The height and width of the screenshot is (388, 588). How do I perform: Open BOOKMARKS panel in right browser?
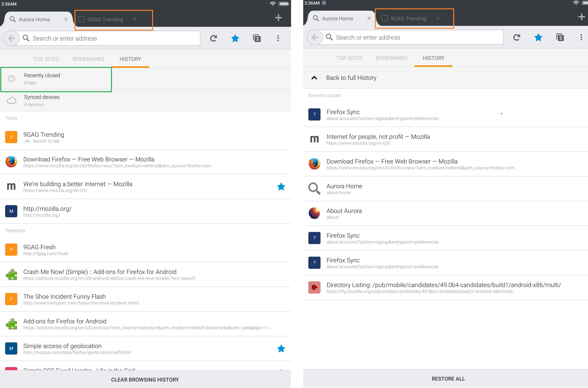coord(392,58)
